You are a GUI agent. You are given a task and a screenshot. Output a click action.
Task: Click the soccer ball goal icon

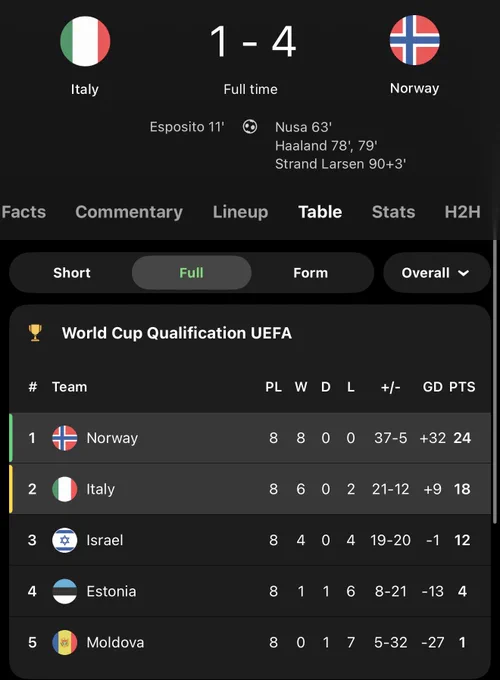(250, 127)
